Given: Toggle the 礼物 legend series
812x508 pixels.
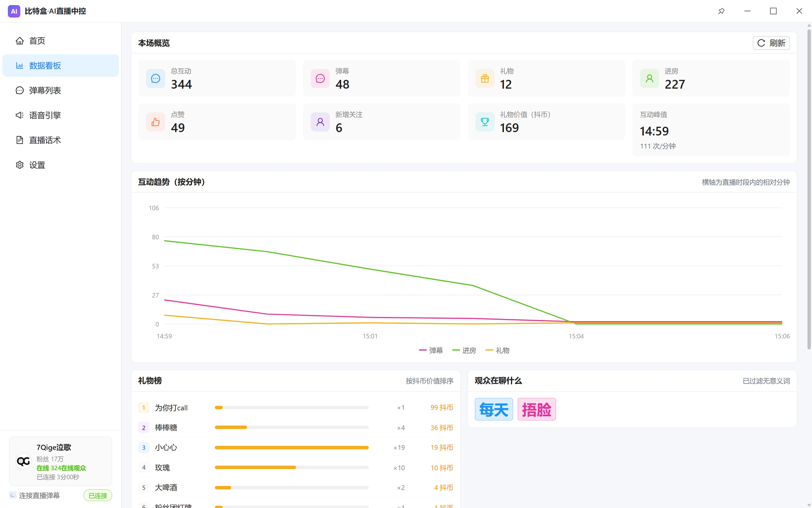Looking at the screenshot, I should click(497, 350).
